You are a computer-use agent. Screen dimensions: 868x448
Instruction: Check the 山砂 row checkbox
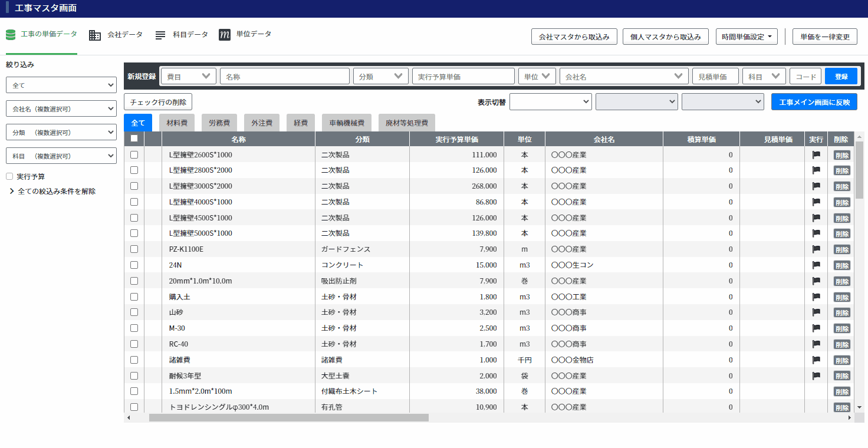(x=134, y=312)
